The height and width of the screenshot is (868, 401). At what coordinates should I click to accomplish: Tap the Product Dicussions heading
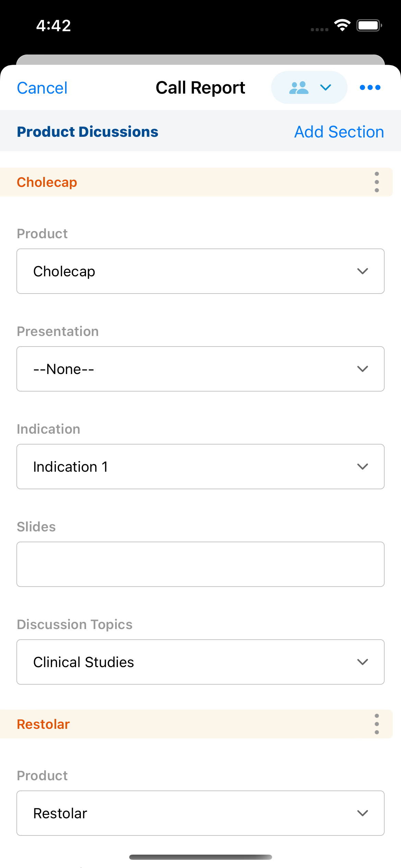[87, 132]
